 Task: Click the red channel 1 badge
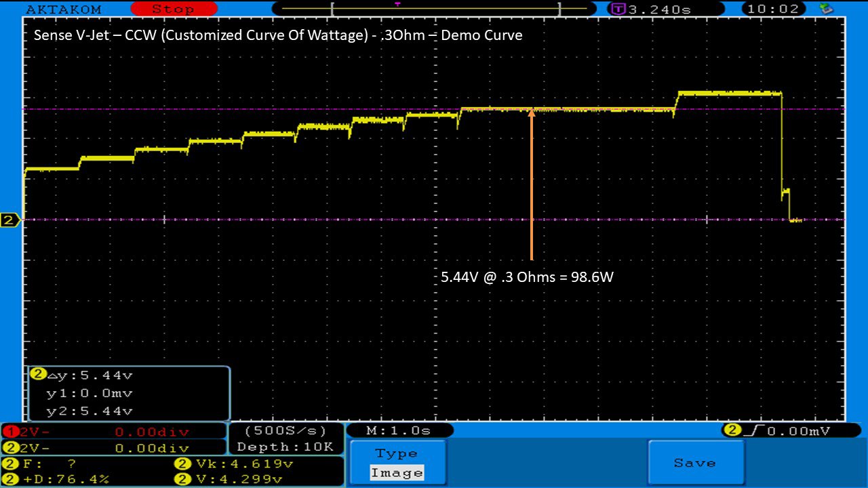click(8, 431)
